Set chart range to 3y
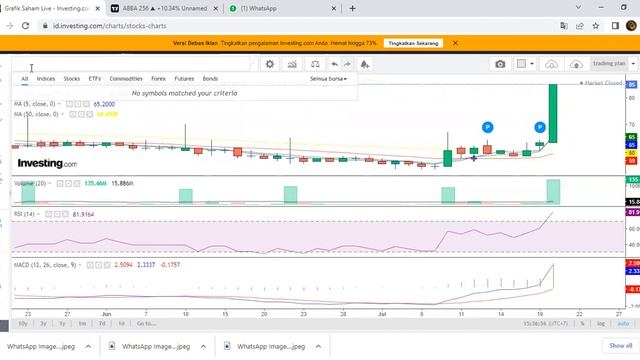The image size is (640, 360). click(43, 324)
